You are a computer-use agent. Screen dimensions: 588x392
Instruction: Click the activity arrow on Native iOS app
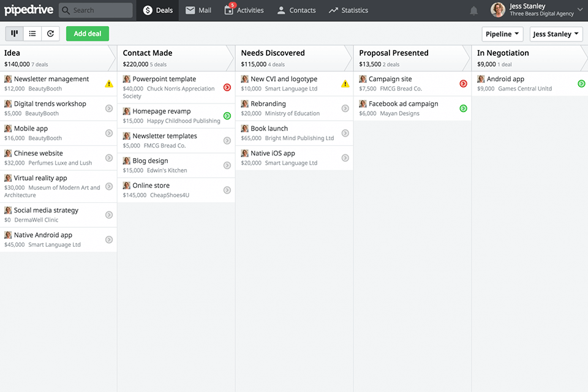point(345,158)
